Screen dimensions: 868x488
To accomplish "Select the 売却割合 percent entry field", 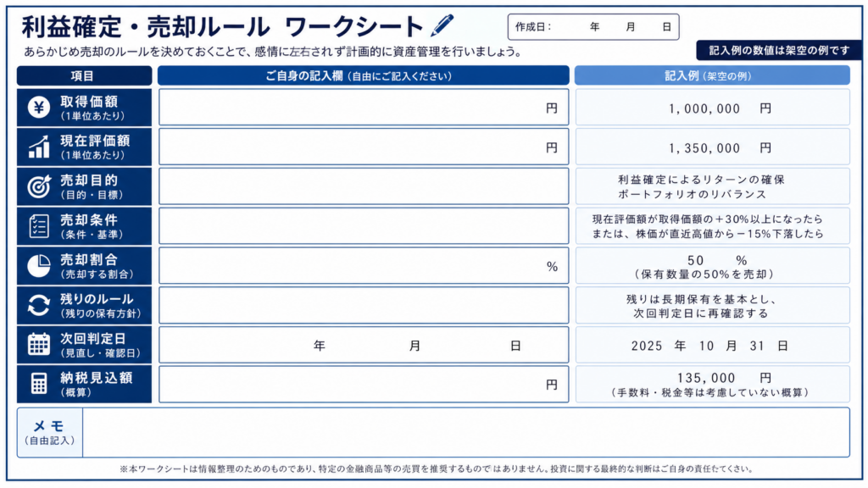I will (364, 266).
